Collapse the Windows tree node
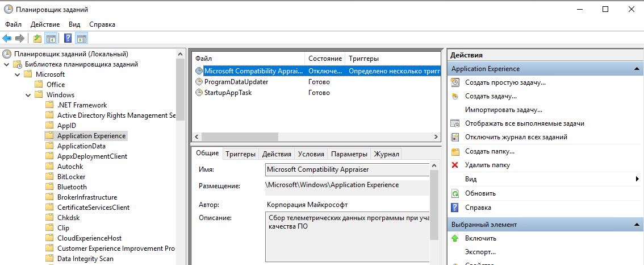 27,95
